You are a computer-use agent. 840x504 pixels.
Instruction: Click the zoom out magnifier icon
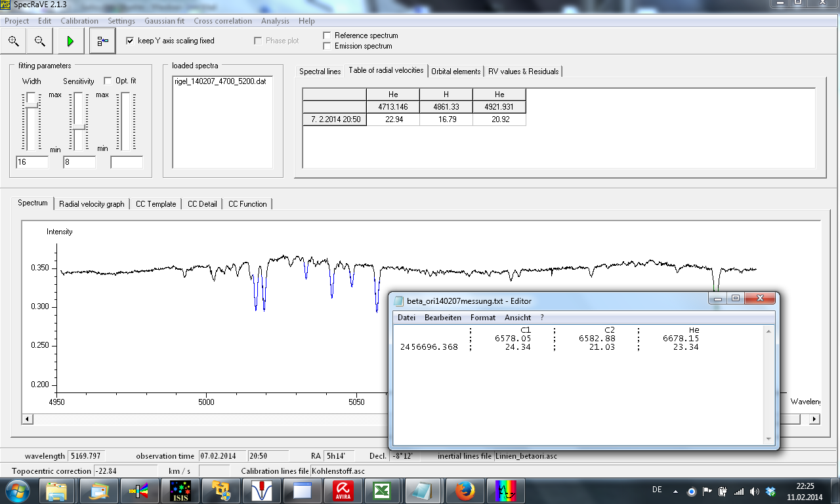point(40,41)
